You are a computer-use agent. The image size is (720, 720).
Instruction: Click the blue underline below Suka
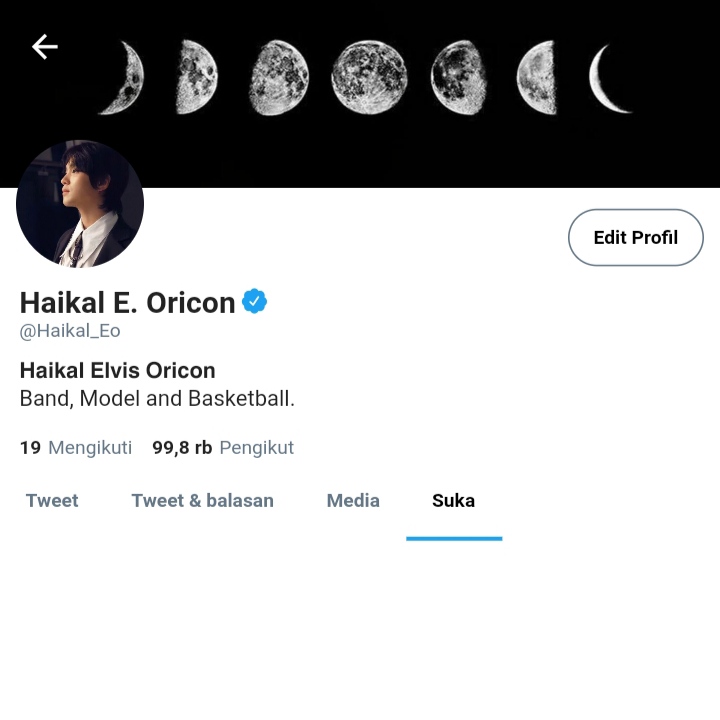[x=454, y=539]
